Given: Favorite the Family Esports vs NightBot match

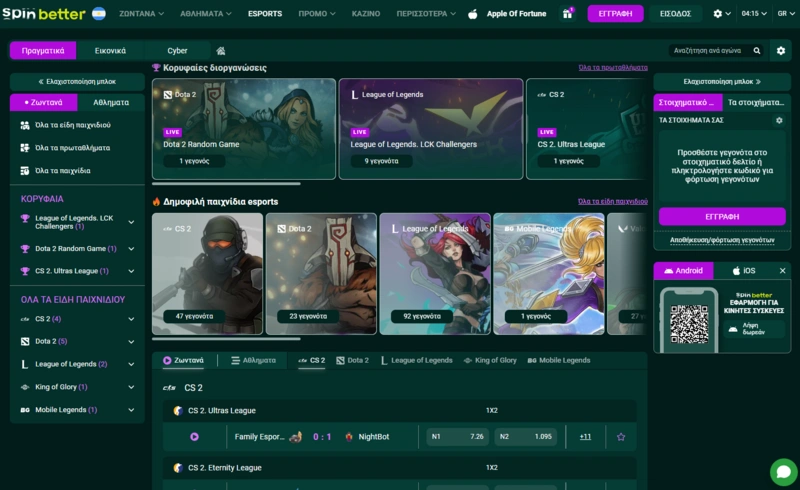Looking at the screenshot, I should (x=620, y=437).
